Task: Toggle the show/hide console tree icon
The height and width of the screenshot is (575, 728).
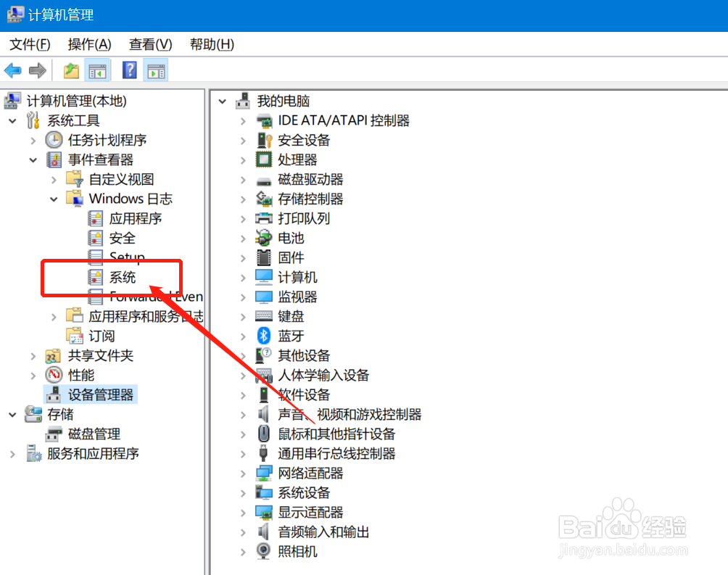Action: (96, 70)
